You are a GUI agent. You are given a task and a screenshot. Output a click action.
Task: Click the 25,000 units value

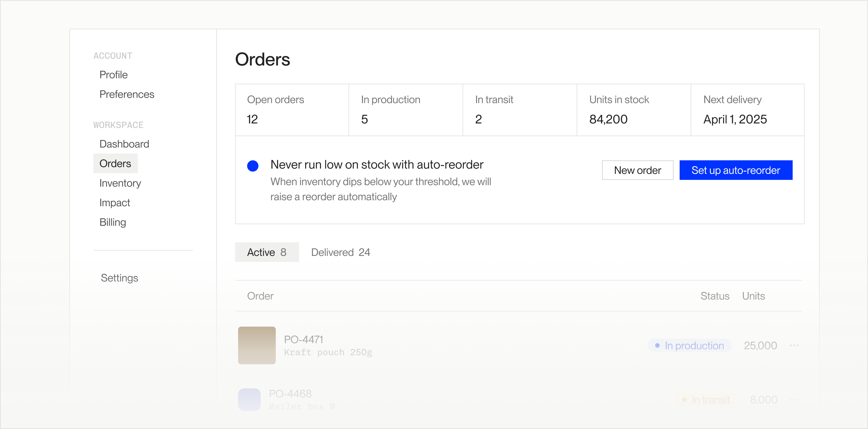click(x=761, y=345)
